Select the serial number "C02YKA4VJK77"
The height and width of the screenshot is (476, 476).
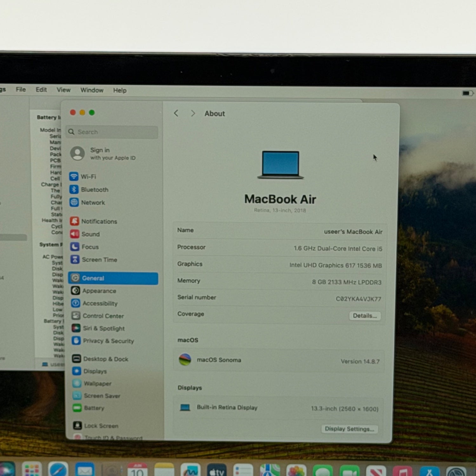[x=358, y=299]
